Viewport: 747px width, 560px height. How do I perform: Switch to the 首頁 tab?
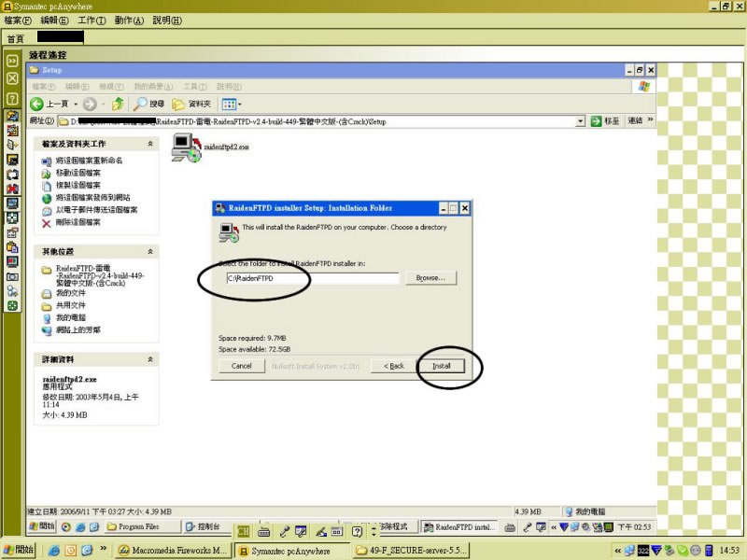click(x=15, y=38)
